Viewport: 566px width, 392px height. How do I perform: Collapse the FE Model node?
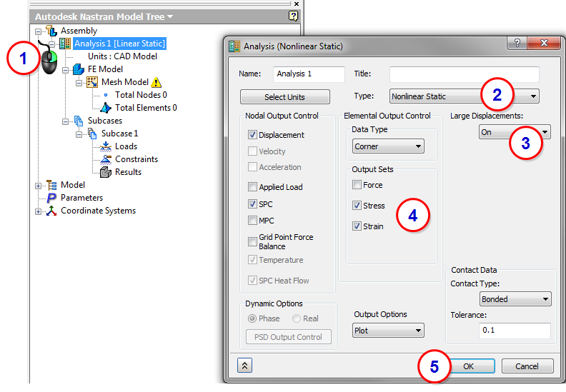65,70
